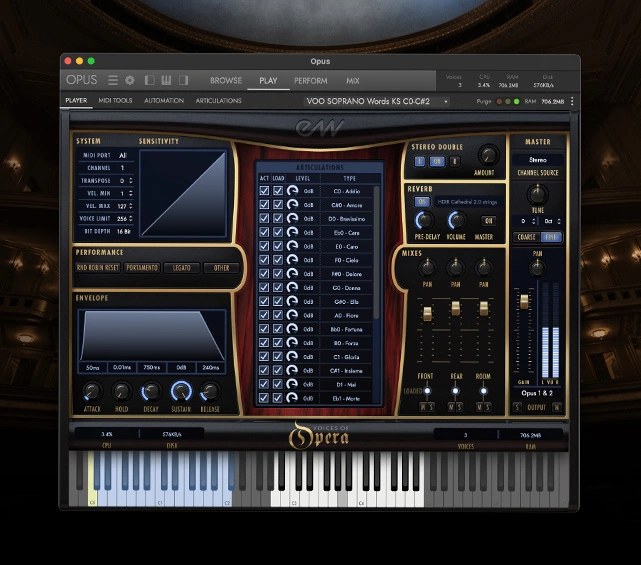Viewport: 641px width, 565px height.
Task: Click the level knob for C0 - Addio
Action: point(292,191)
